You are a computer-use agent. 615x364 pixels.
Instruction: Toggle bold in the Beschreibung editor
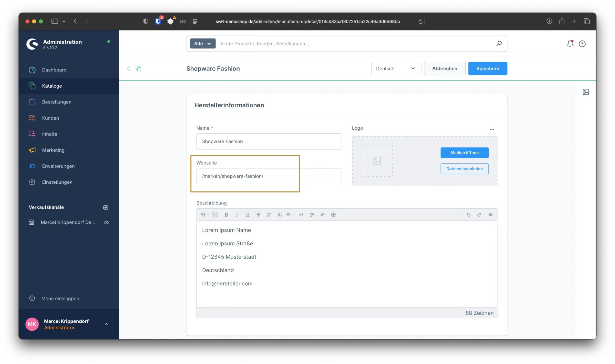[226, 215]
